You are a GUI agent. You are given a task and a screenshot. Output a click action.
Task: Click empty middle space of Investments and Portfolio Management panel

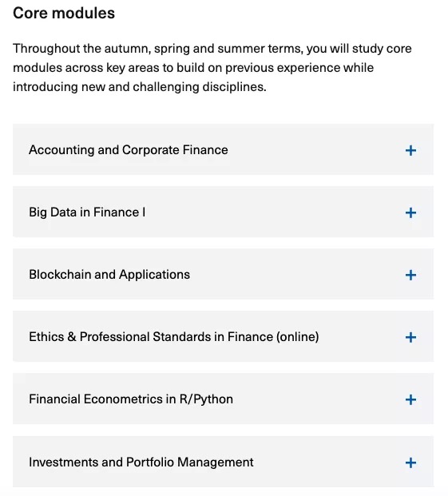click(x=329, y=462)
